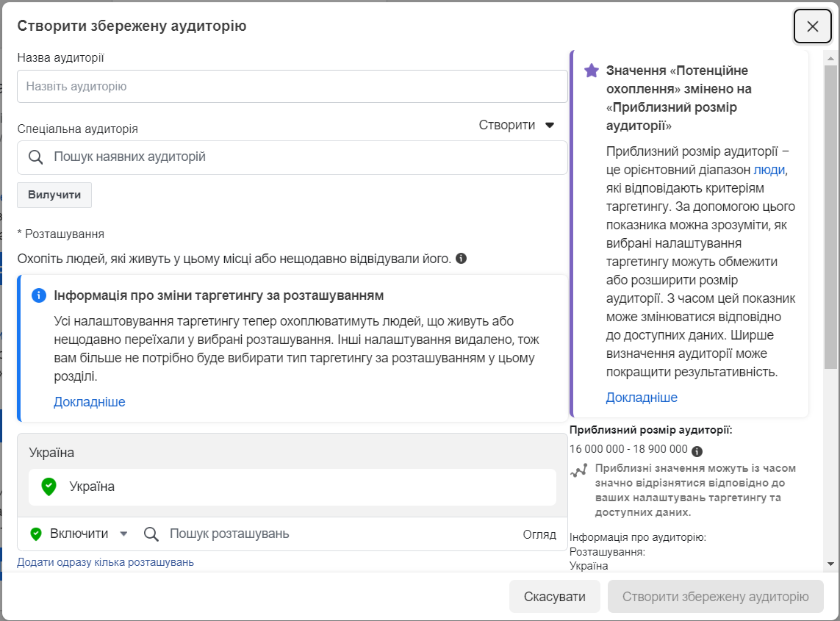Image resolution: width=840 pixels, height=621 pixels.
Task: Click the scrollbar down arrow in right panel
Action: point(830,564)
